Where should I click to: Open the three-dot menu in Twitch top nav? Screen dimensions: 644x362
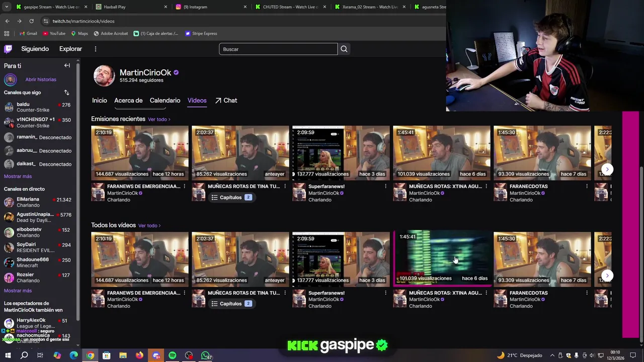click(x=95, y=49)
